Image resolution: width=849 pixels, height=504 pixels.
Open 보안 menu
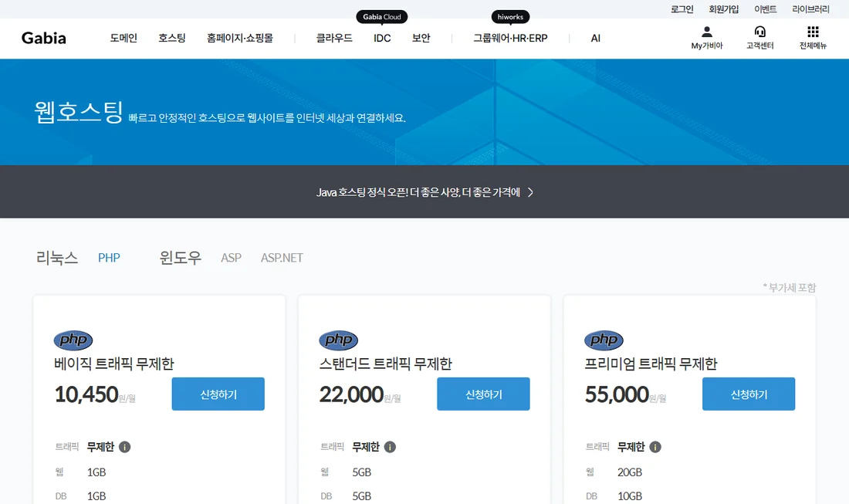(421, 38)
